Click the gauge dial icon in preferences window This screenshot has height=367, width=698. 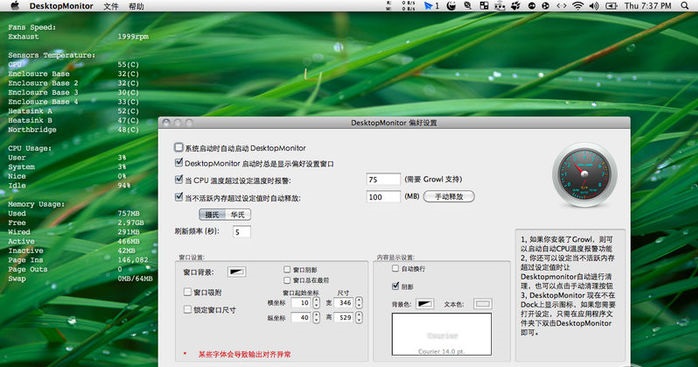584,175
